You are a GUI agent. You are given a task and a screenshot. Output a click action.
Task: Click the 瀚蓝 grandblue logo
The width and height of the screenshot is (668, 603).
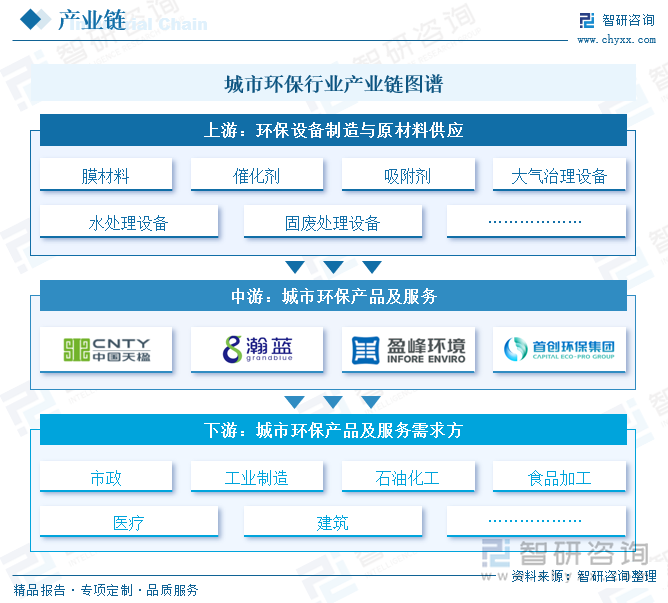pyautogui.click(x=256, y=350)
